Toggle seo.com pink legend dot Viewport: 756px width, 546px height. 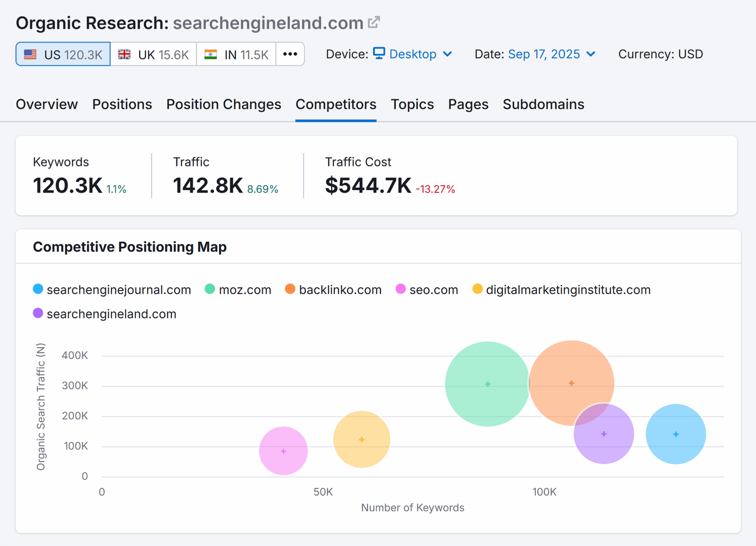coord(401,289)
